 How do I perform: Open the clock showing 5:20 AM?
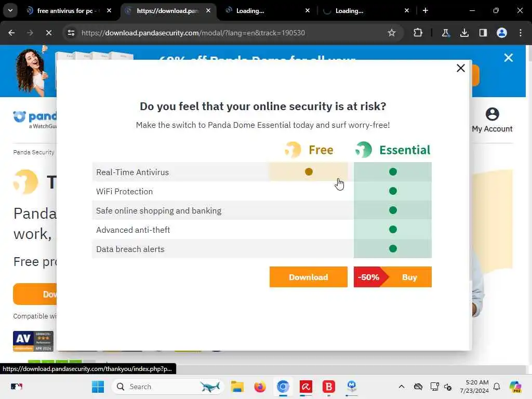(474, 387)
